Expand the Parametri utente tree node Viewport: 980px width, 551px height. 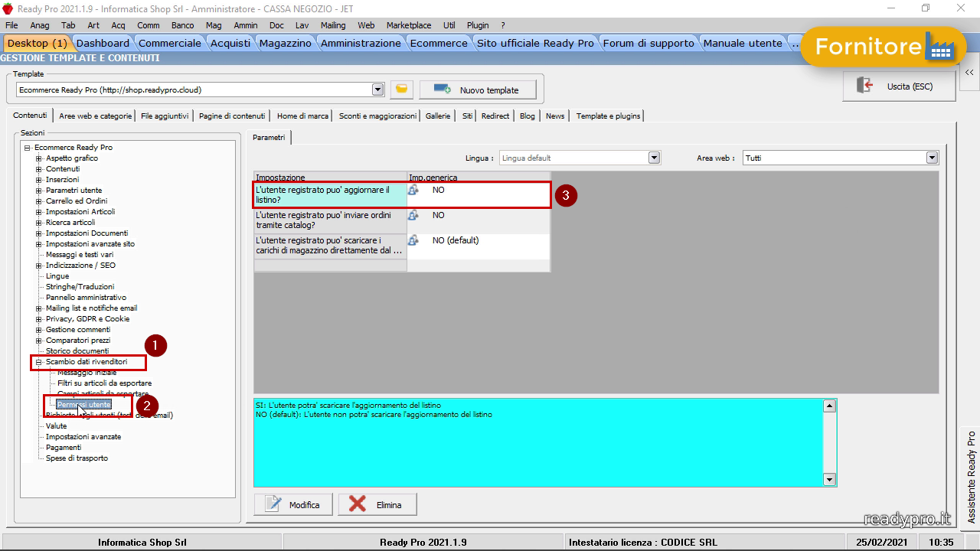click(39, 191)
